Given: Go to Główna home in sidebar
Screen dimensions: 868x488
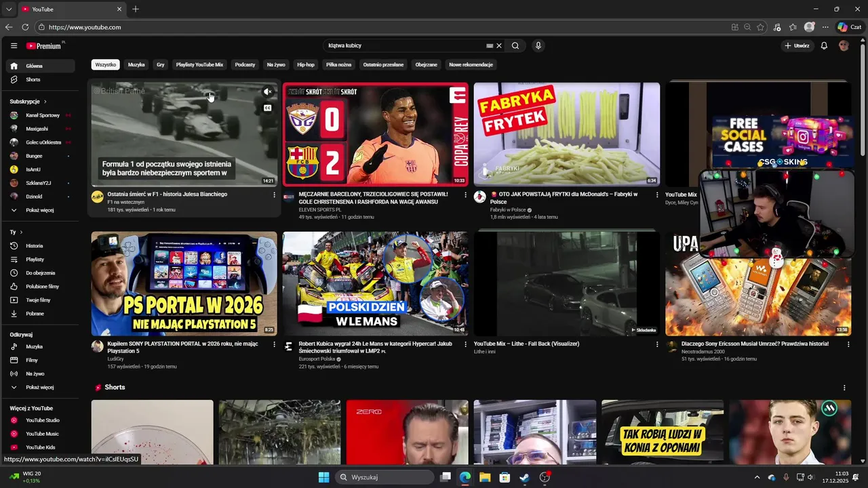Looking at the screenshot, I should click(x=42, y=66).
